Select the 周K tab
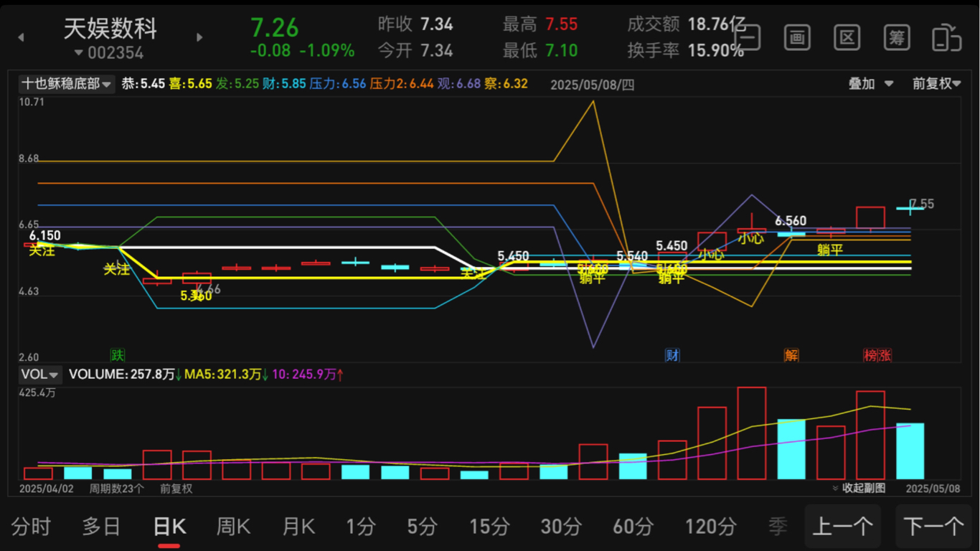 tap(233, 527)
